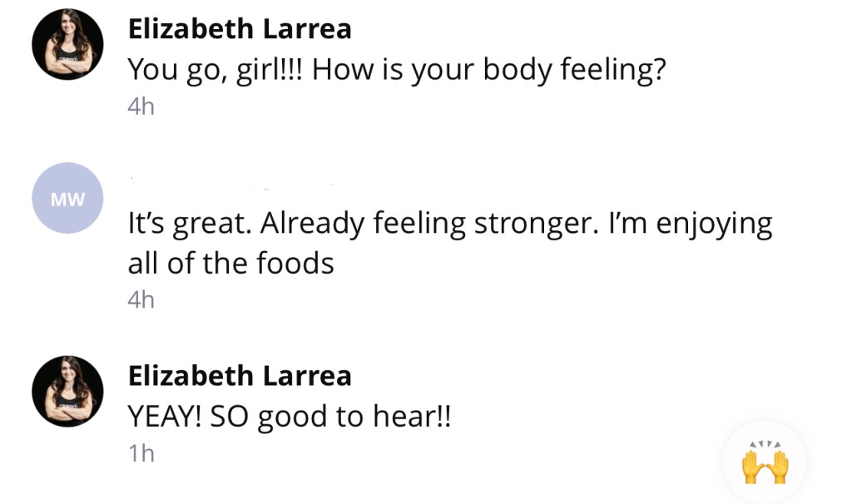Click the 4h timestamp under the first message

141,106
